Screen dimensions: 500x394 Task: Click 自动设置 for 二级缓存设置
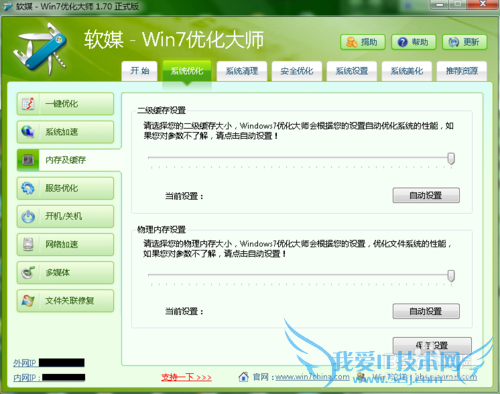[x=426, y=195]
